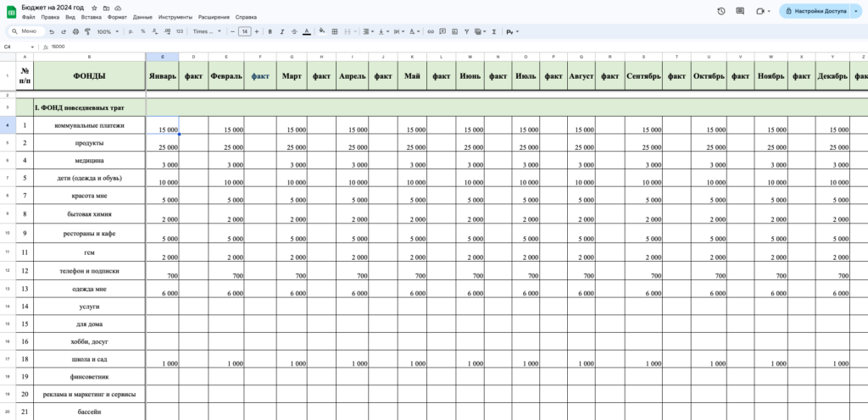The width and height of the screenshot is (868, 420).
Task: Create a filter using the funnel icon
Action: [465, 31]
